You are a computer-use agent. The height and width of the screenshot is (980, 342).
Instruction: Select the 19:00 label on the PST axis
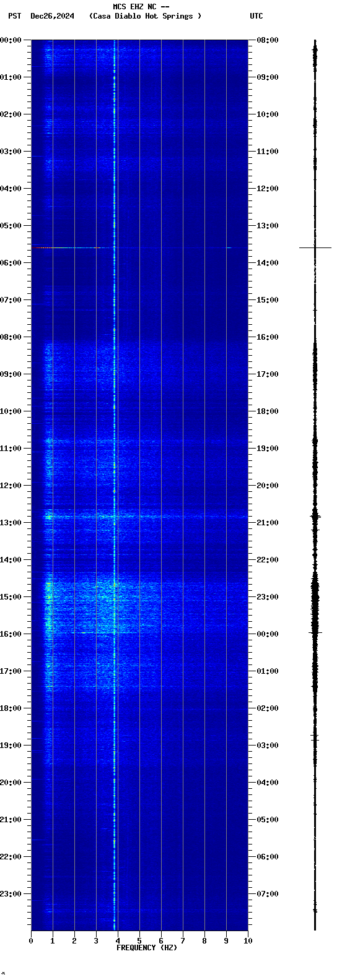[11, 746]
